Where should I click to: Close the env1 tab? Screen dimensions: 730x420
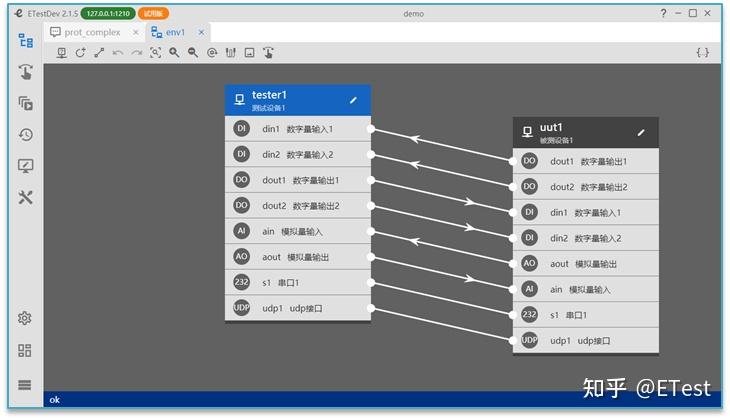201,32
